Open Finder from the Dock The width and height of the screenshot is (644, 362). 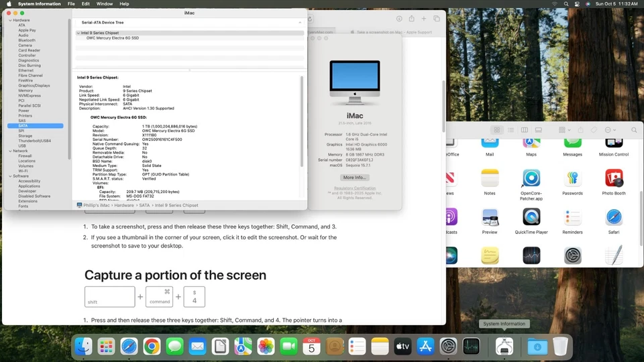(x=84, y=347)
